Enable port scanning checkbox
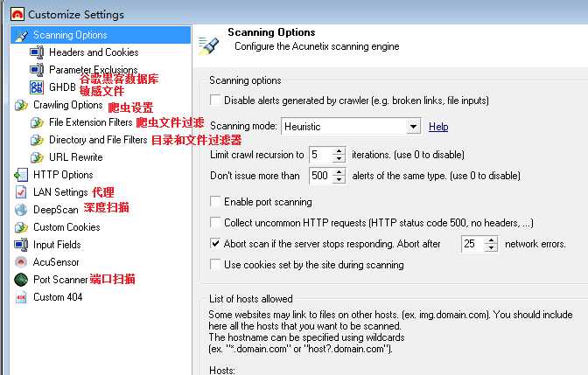Viewport: 588px width, 375px height. click(x=215, y=202)
